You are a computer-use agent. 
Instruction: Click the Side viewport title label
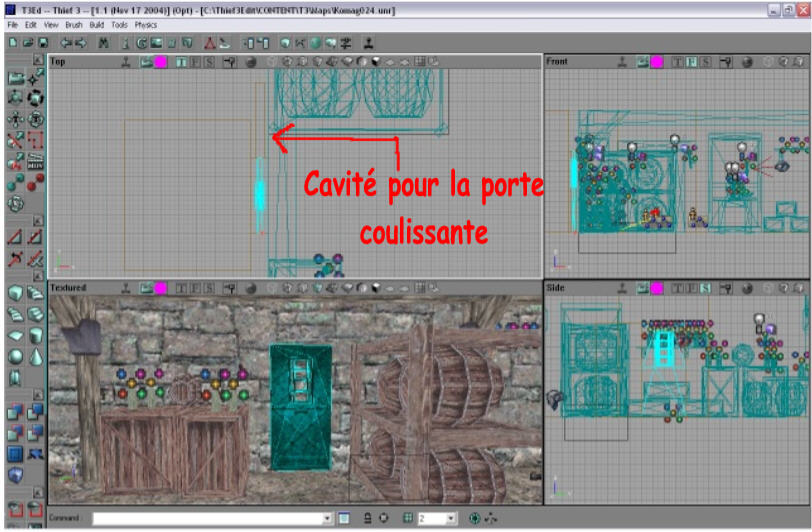pos(555,287)
